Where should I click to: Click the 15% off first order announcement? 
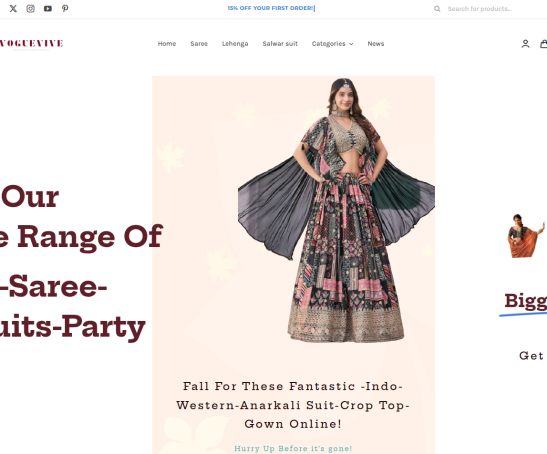(271, 8)
